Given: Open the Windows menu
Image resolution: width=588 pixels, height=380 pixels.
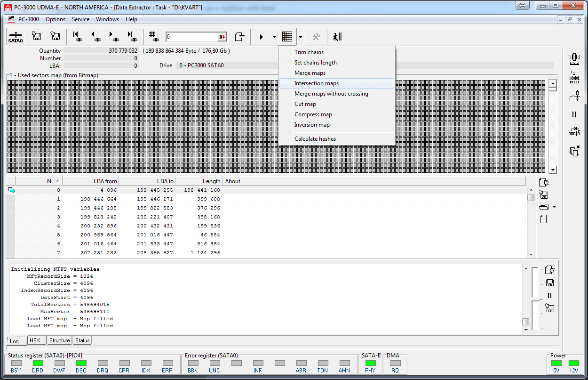Looking at the screenshot, I should pos(107,19).
